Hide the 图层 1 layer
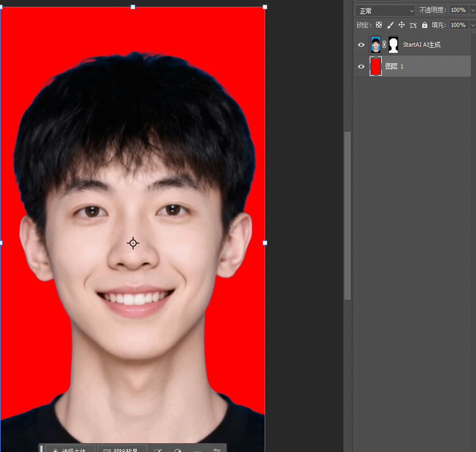Viewport: 476px width, 452px height. pos(361,66)
